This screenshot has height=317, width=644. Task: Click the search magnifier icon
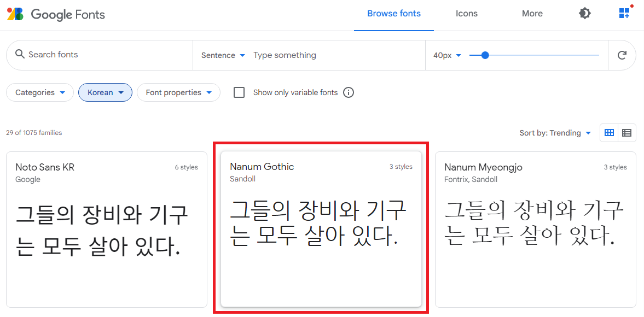coord(19,54)
